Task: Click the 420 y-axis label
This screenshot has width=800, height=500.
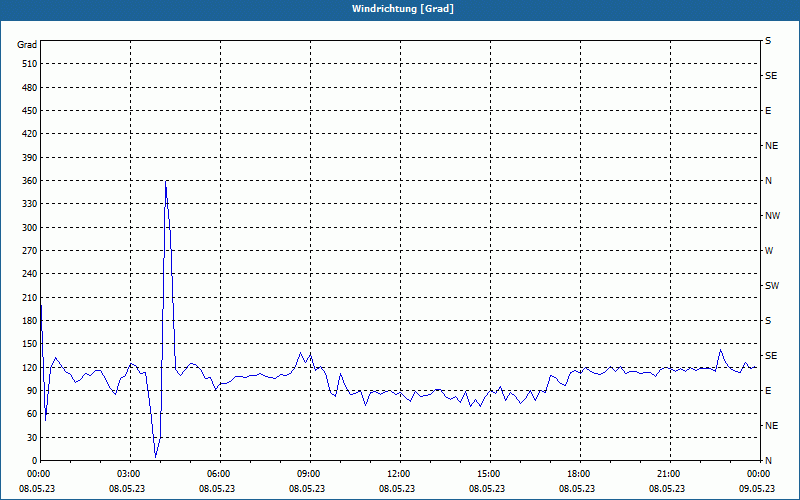Action: tap(30, 134)
